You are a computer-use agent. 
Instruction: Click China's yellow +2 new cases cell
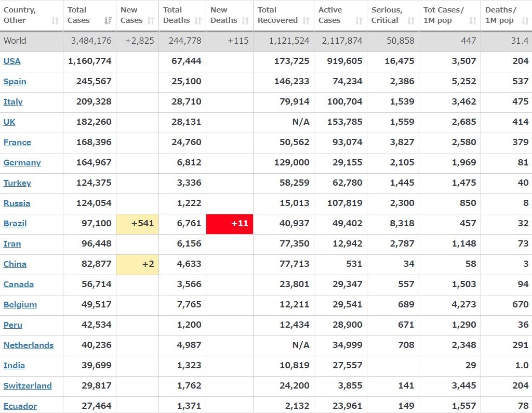[x=137, y=264]
